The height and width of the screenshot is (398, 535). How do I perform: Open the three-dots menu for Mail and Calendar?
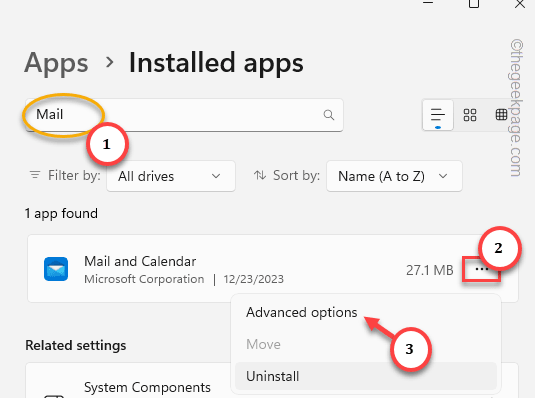coord(481,269)
